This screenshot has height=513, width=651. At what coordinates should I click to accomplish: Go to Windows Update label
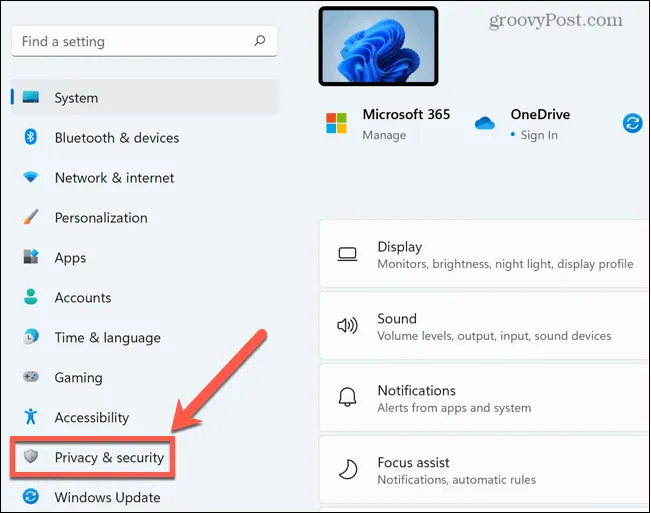[108, 497]
